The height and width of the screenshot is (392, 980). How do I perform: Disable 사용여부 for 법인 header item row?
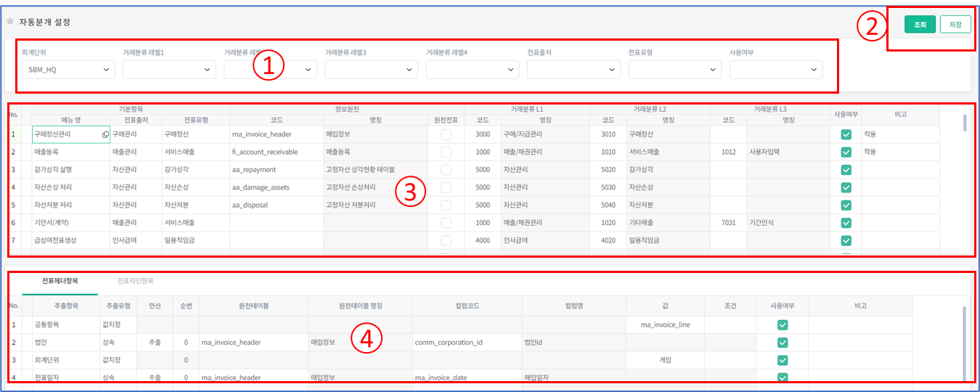point(782,343)
